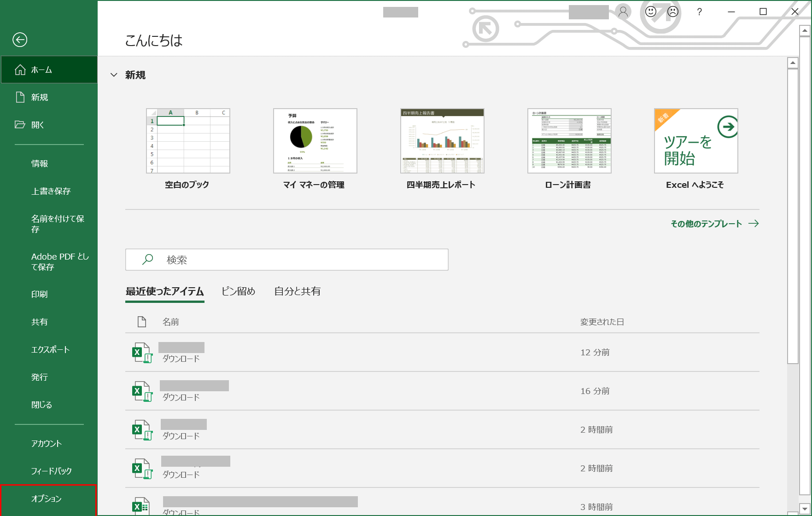812x516 pixels.
Task: Click into the 検索 search field
Action: [287, 260]
